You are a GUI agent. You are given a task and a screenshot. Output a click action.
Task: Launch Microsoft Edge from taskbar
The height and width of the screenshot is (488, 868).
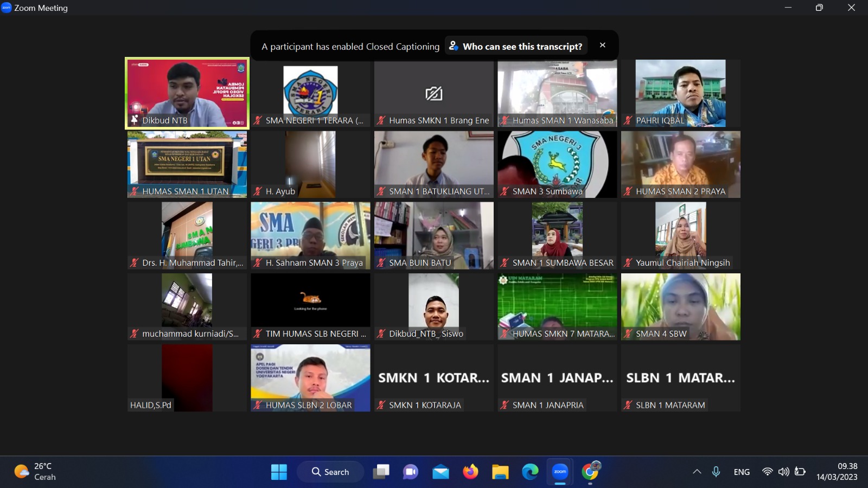[530, 472]
